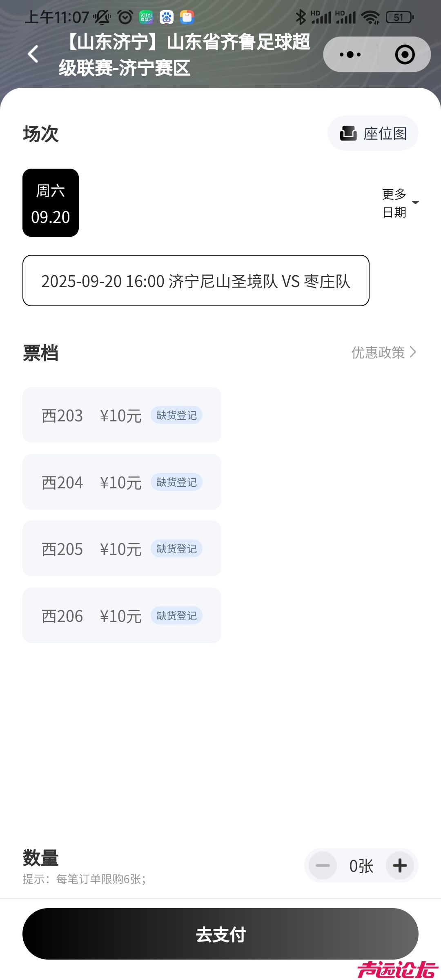Tap the plus icon to increase quantity
The image size is (441, 980).
[400, 865]
